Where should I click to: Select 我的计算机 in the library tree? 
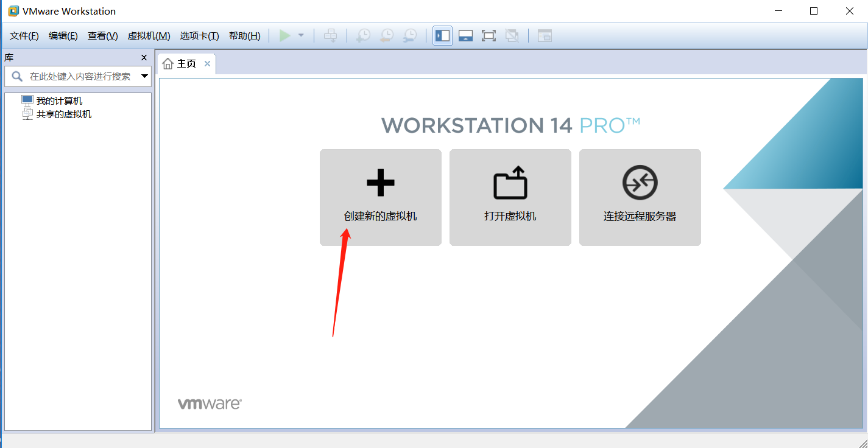pos(59,101)
